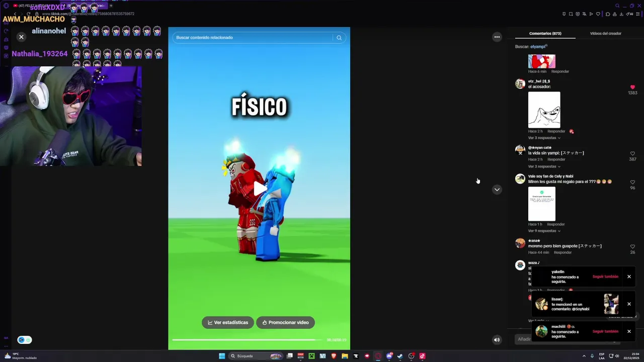
Task: Open Opera GX from taskbar
Action: pyautogui.click(x=378, y=356)
